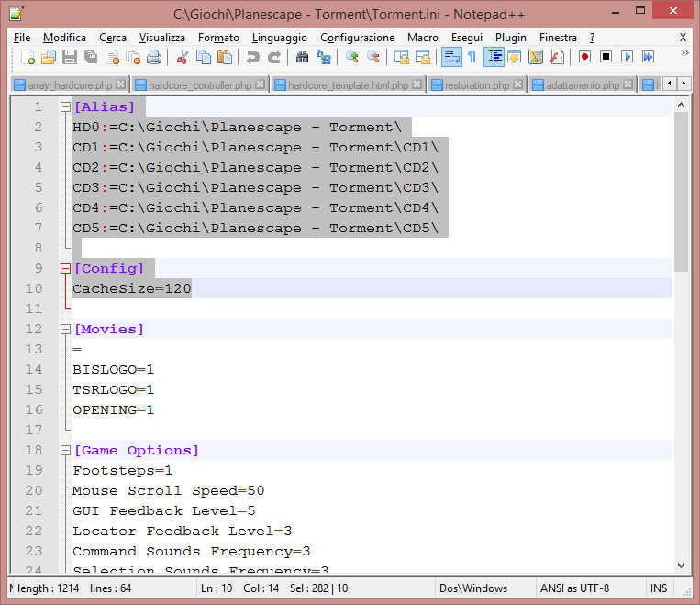Screen dimensions: 700x605
Task: Switch to hardcore_controller.php tab
Action: [200, 84]
